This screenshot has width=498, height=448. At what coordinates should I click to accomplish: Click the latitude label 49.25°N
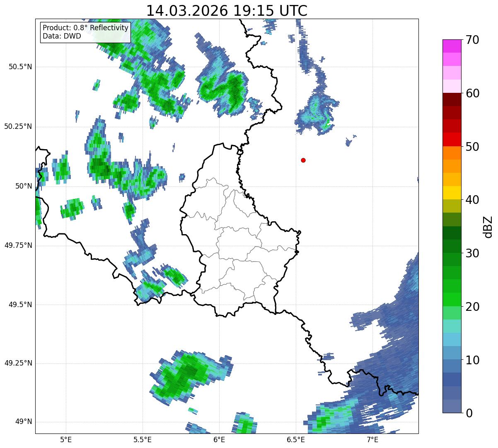click(x=18, y=363)
